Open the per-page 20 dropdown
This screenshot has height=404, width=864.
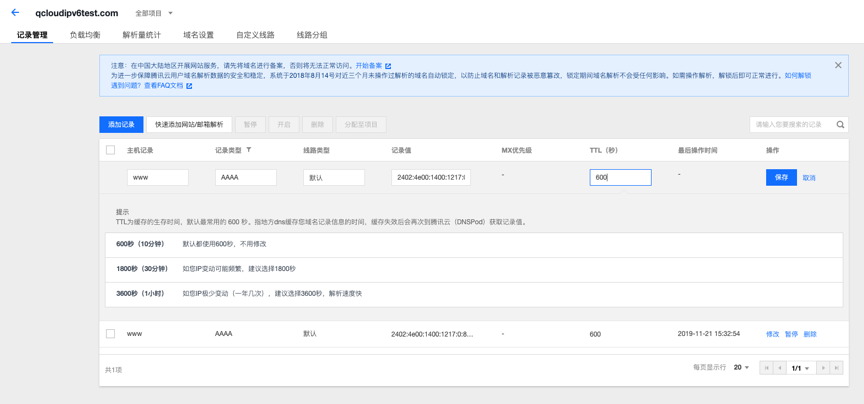[x=741, y=368]
